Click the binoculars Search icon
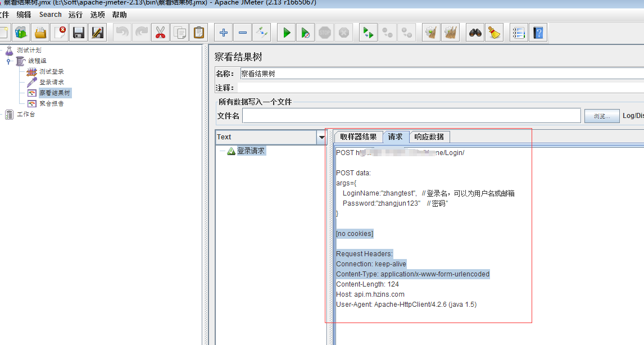The height and width of the screenshot is (345, 644). click(475, 33)
